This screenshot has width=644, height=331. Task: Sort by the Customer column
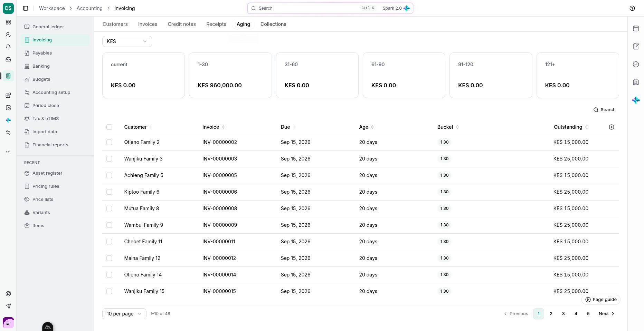pos(138,127)
